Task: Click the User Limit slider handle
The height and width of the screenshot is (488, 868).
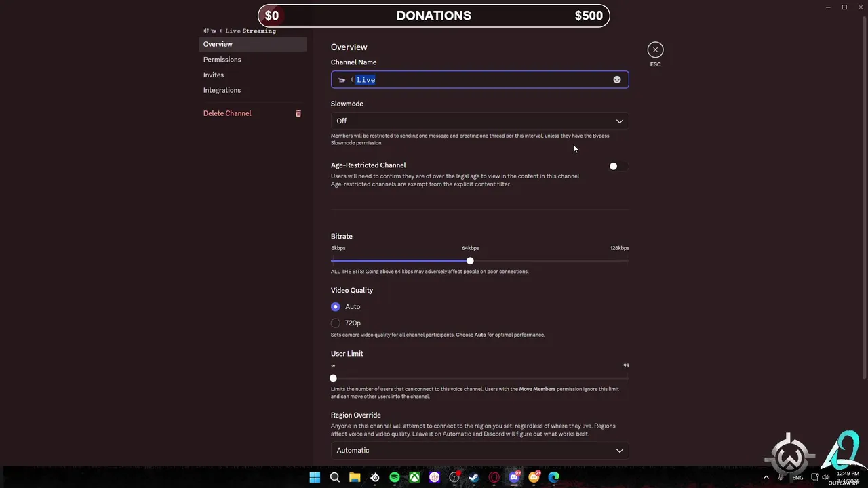Action: pos(333,378)
